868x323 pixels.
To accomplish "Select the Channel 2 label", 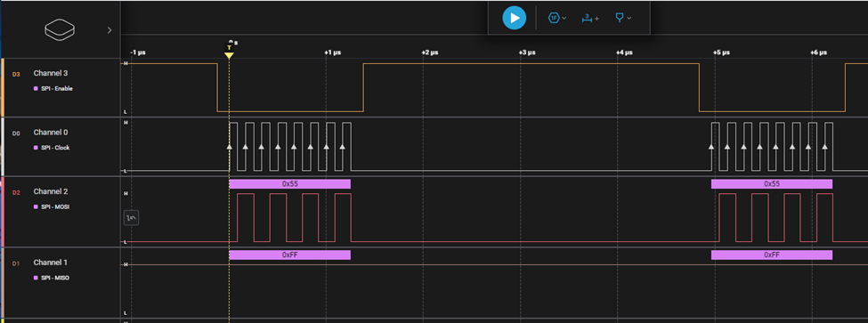I will (51, 191).
